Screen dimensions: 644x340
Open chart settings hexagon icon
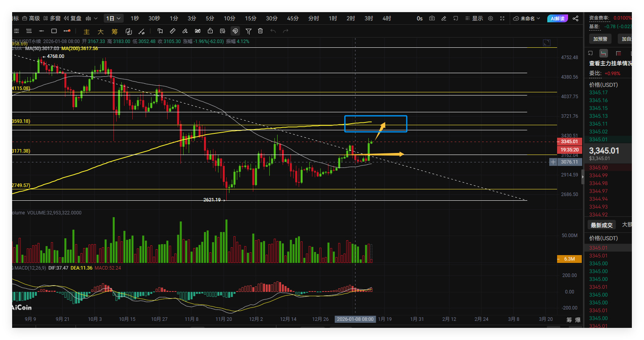pyautogui.click(x=491, y=18)
